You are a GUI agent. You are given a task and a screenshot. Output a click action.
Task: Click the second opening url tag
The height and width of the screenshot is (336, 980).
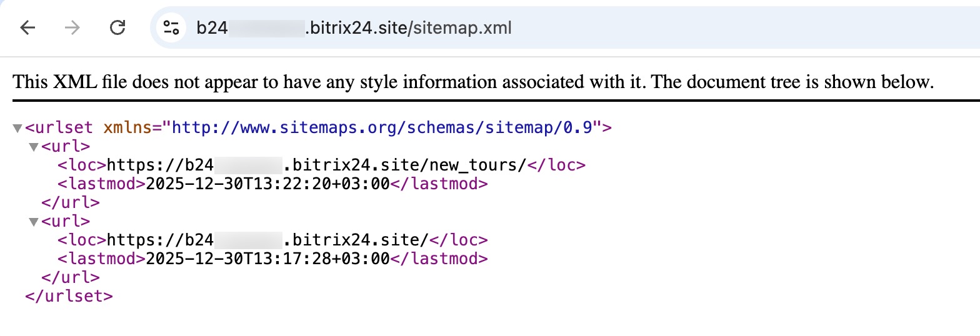66,222
